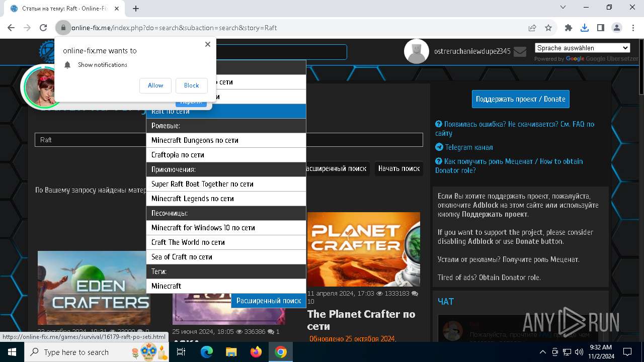Screen dimensions: 644x362
Task: Open File Explorer from the taskbar
Action: pyautogui.click(x=231, y=352)
